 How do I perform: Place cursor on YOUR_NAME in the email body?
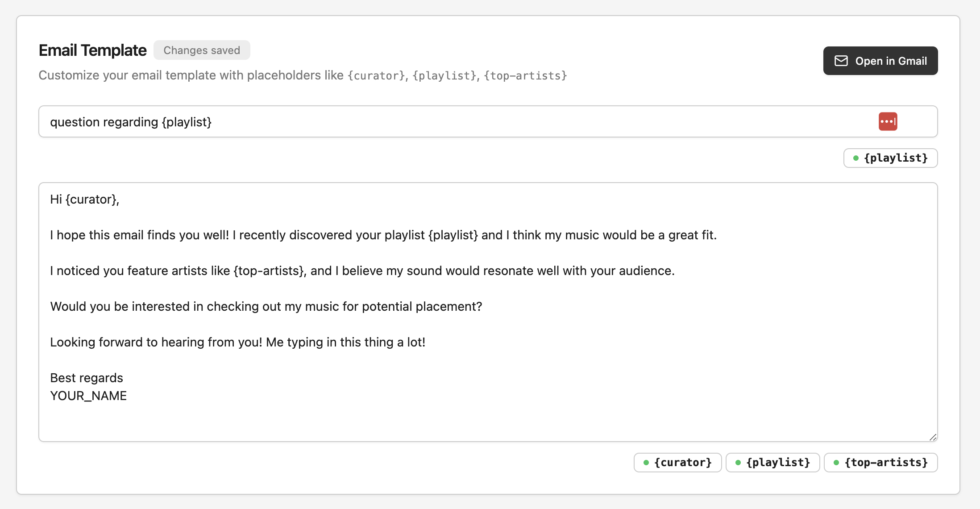click(x=88, y=396)
